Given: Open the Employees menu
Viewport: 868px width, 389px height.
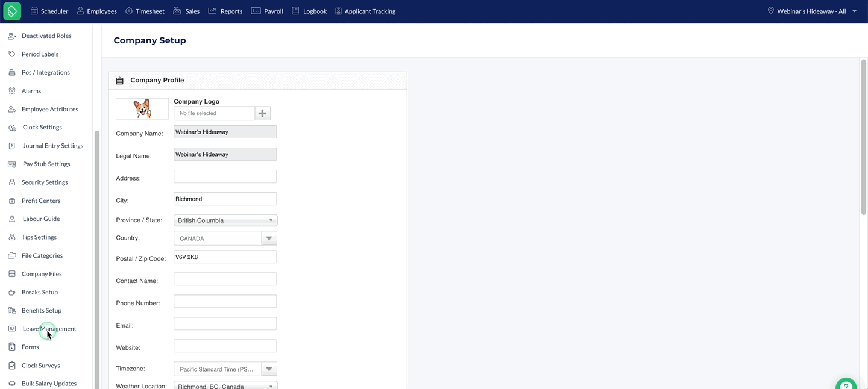Looking at the screenshot, I should click(x=96, y=11).
